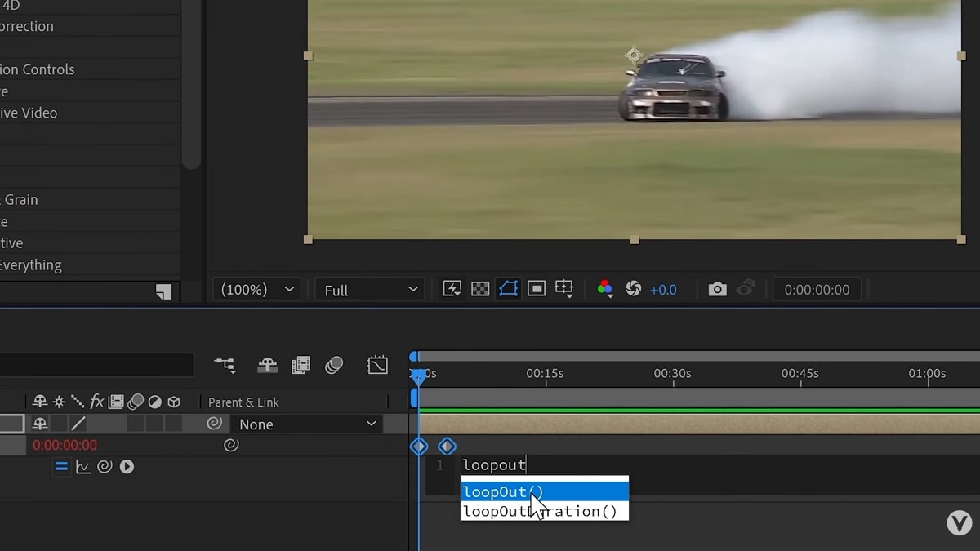Enable Frame Blending for the composition

pos(301,365)
